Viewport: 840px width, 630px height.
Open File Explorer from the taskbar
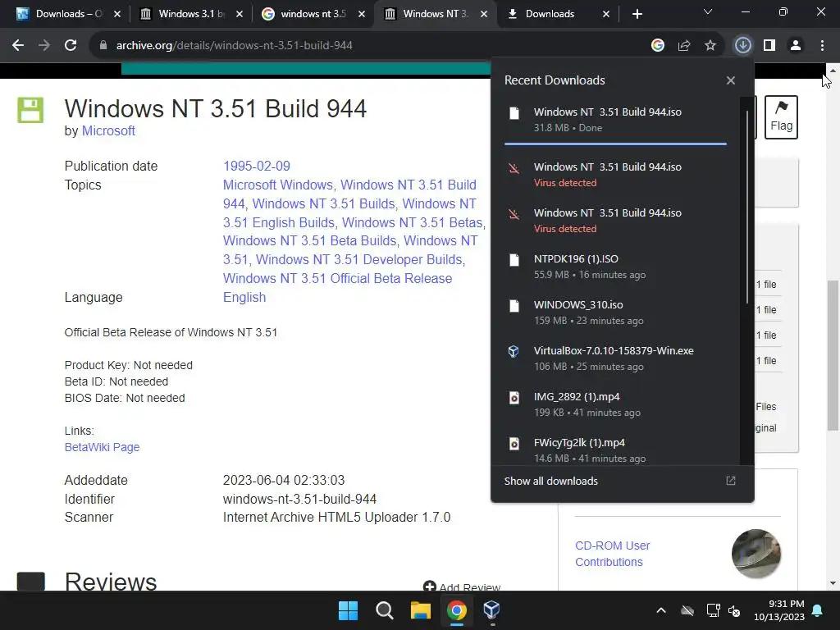(x=421, y=610)
